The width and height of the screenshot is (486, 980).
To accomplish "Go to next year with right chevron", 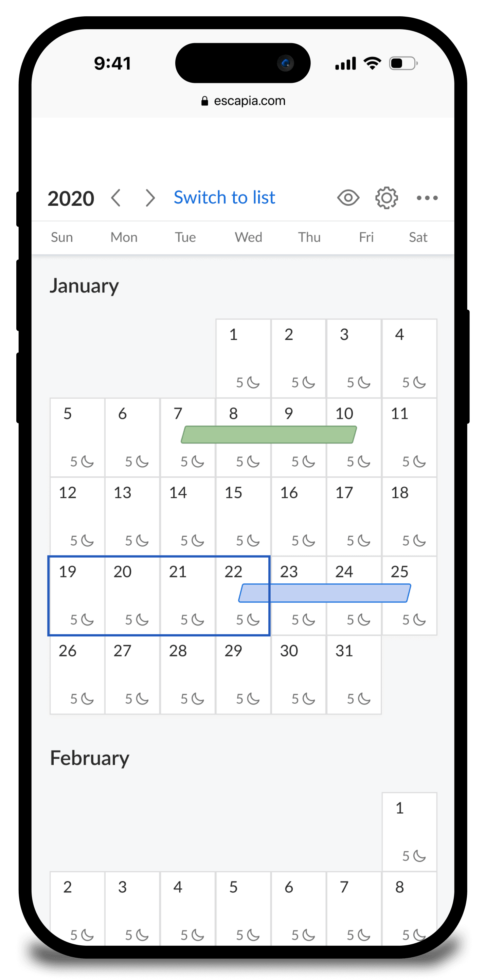I will pos(150,198).
